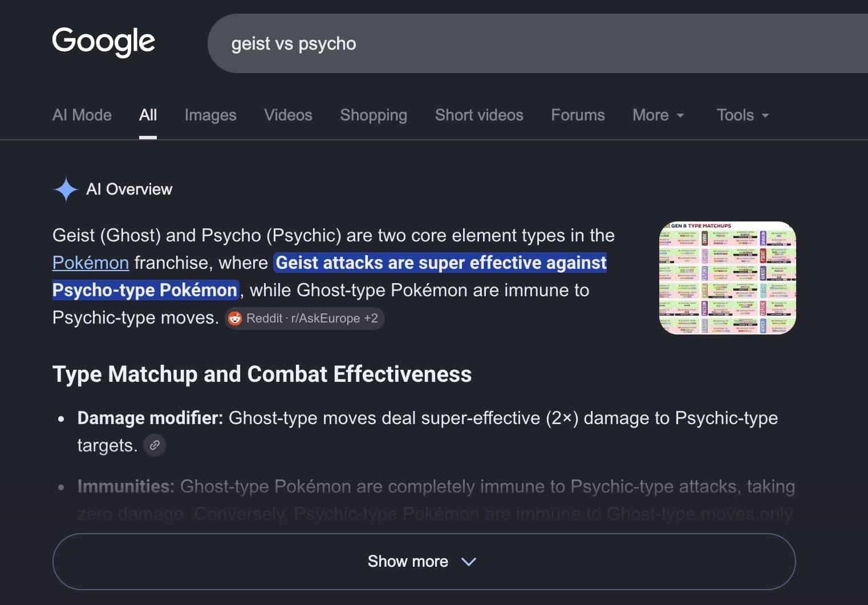
Task: Follow the Pokémon hyperlink
Action: (91, 263)
